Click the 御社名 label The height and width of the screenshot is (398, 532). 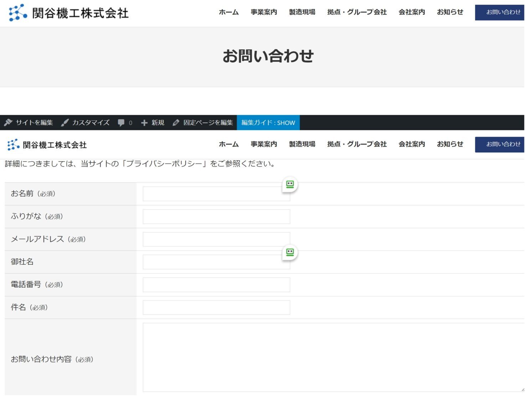pyautogui.click(x=22, y=262)
